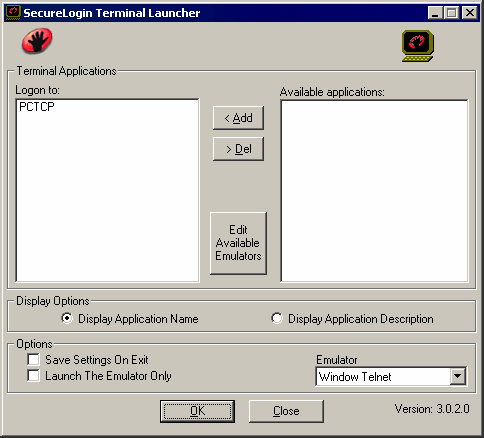Click the title bar application icon

13,13
